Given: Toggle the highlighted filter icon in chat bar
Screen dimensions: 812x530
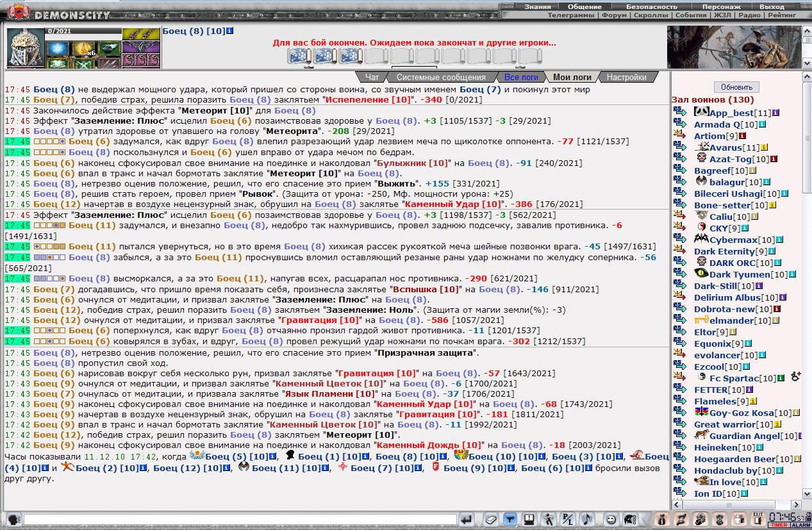Looking at the screenshot, I should [x=510, y=519].
